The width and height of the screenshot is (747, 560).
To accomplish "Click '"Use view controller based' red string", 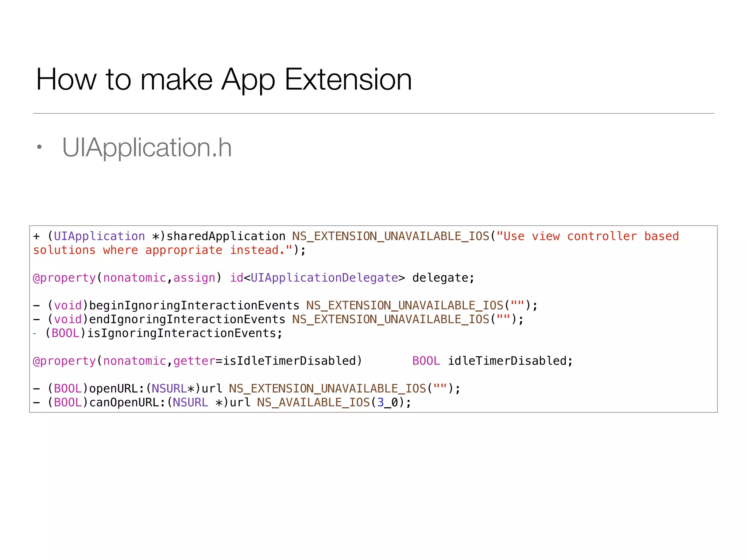I will click(587, 236).
